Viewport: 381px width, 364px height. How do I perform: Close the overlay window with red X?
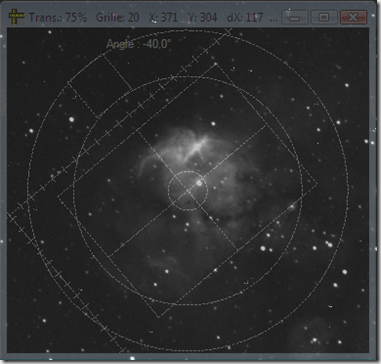[x=354, y=17]
